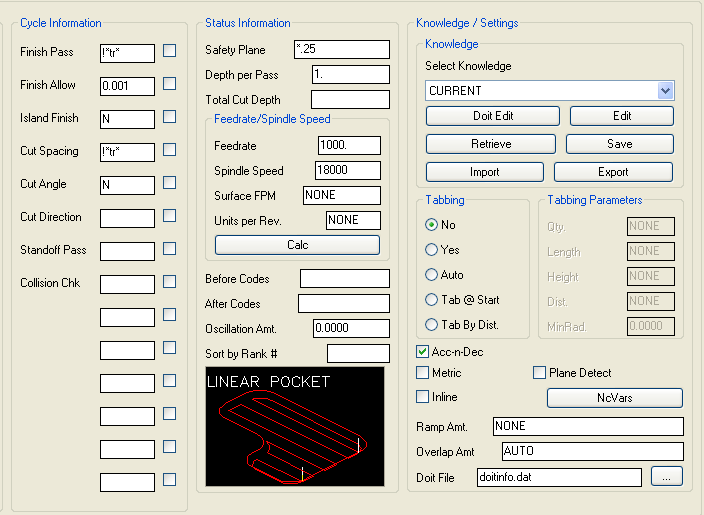Click the Edit button under Knowledge
704x515 pixels.
(x=622, y=116)
